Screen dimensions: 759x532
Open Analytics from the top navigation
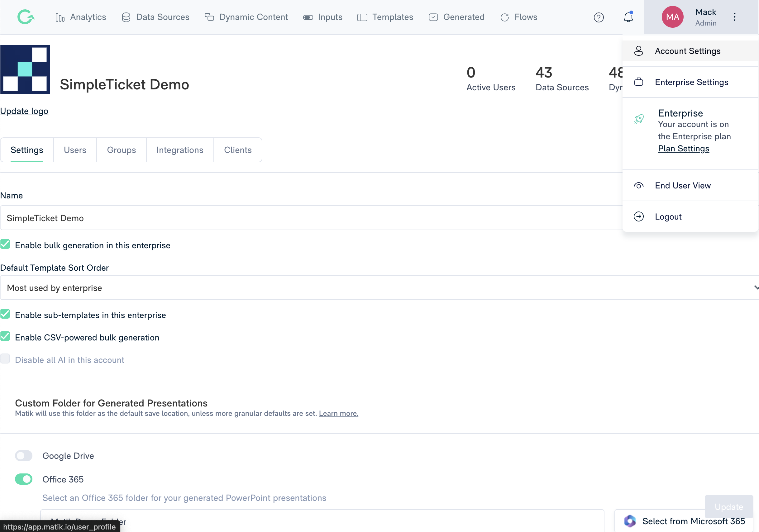coord(81,17)
